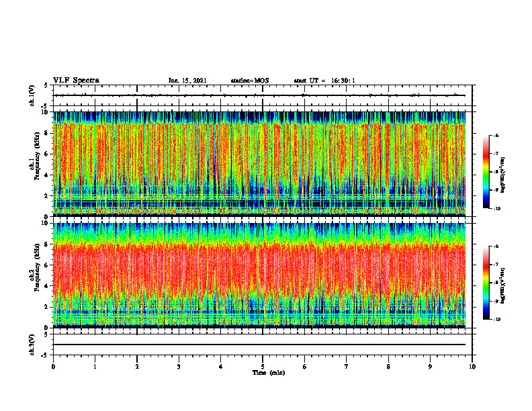
Task: Click the time axis tick label "7"
Action: click(347, 367)
